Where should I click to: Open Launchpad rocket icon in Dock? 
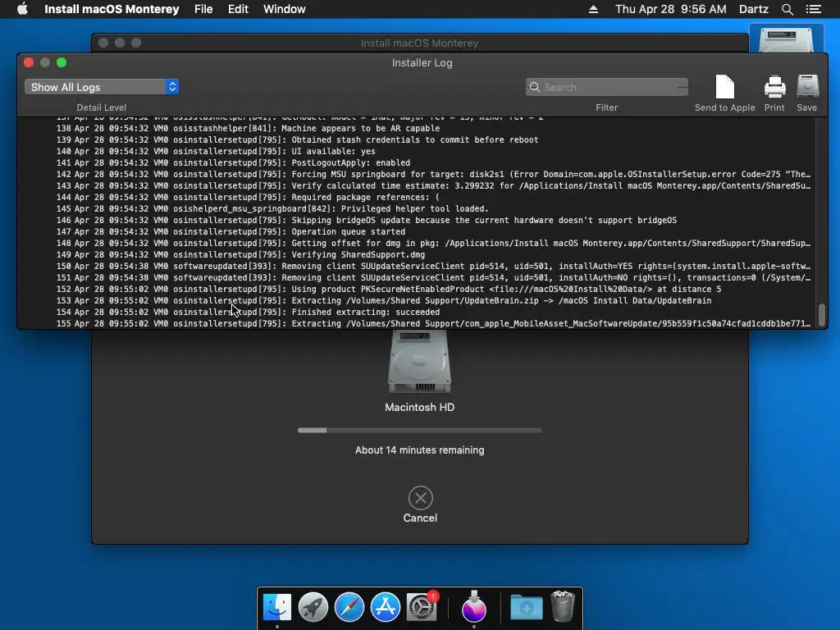[313, 607]
